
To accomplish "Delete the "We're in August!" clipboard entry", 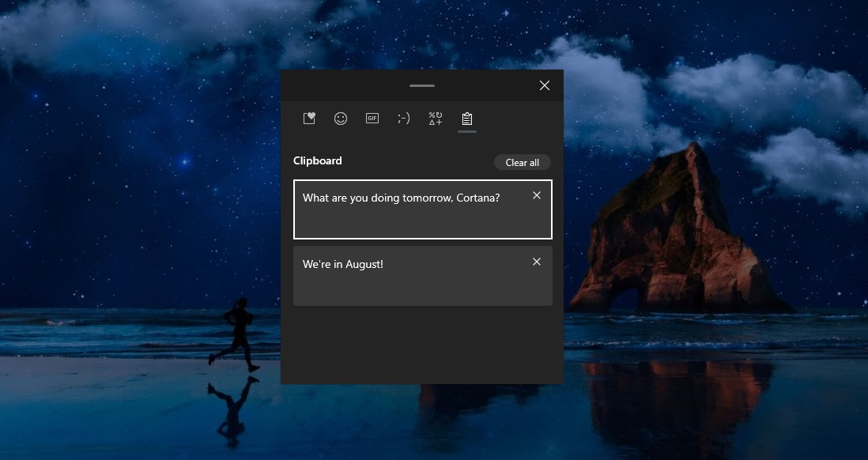I will point(537,261).
